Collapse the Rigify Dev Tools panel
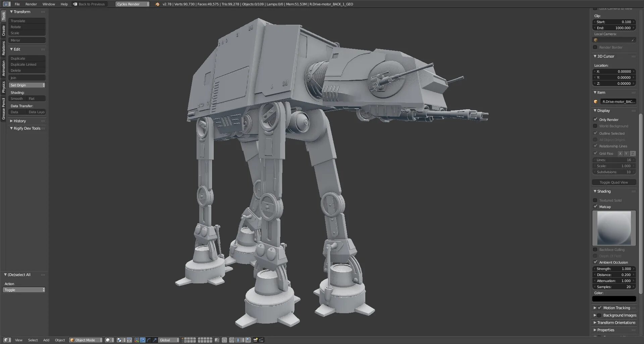Viewport: 644px width, 344px height. pyautogui.click(x=27, y=128)
